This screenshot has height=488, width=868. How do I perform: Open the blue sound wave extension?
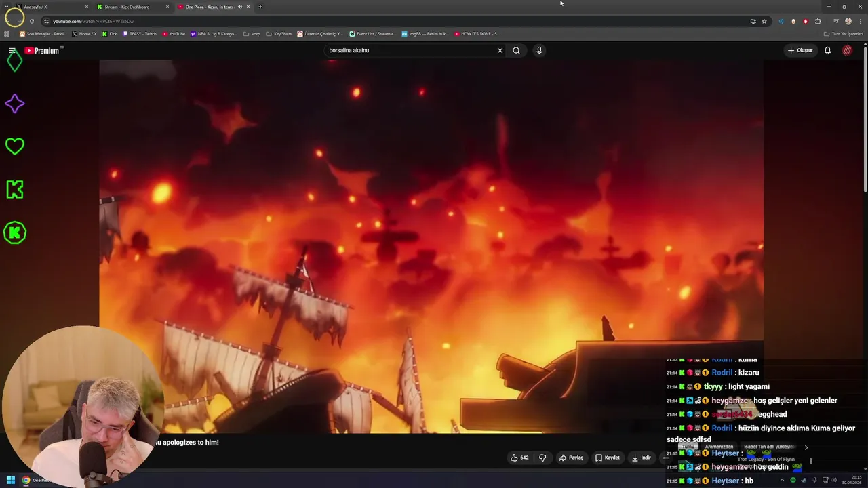[781, 21]
